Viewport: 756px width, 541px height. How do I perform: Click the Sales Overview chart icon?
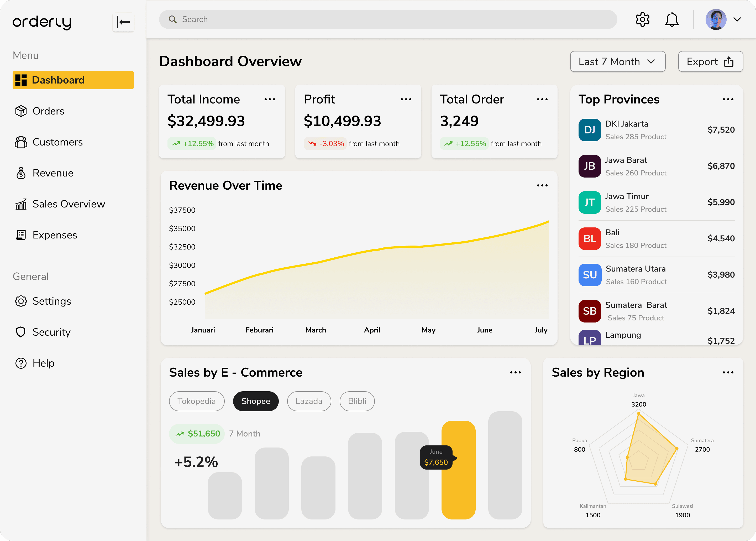pos(21,204)
